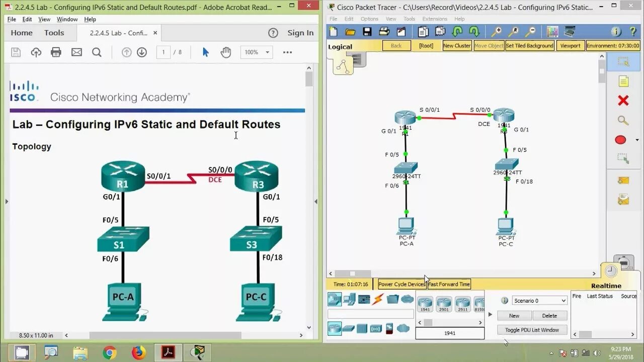Switch to Realtime mode clock tab
Image resolution: width=644 pixels, height=362 pixels.
point(611,271)
